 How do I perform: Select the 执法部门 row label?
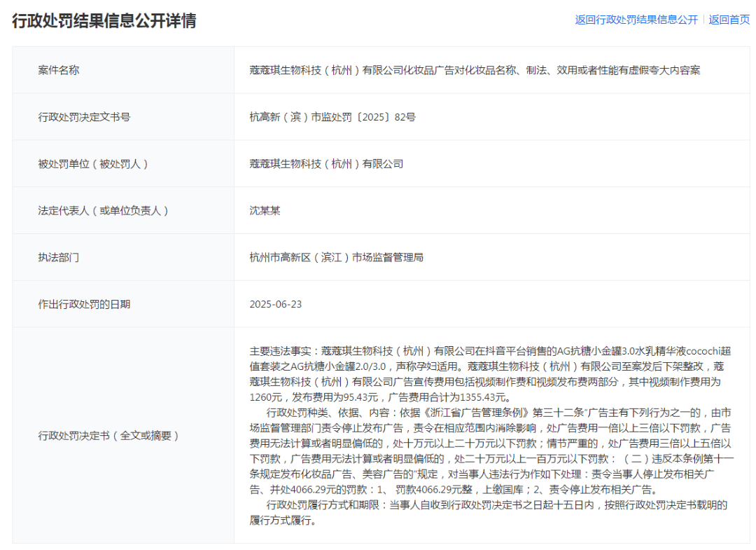(x=59, y=257)
